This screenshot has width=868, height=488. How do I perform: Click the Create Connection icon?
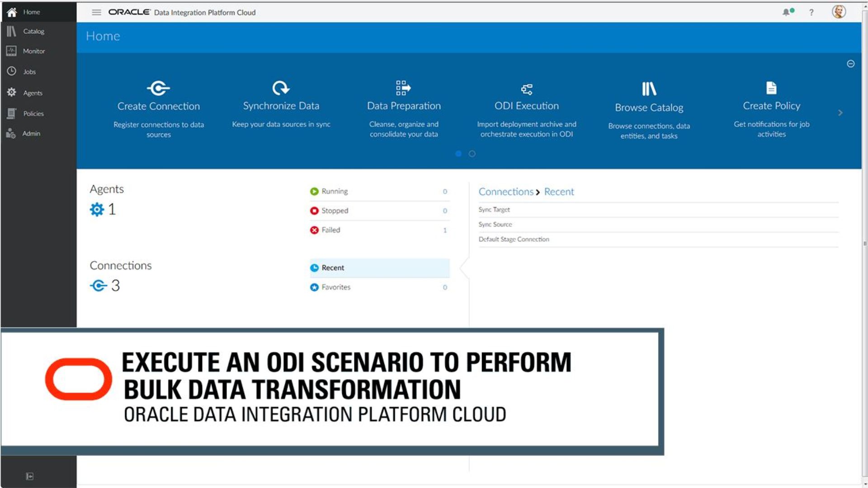coord(158,88)
